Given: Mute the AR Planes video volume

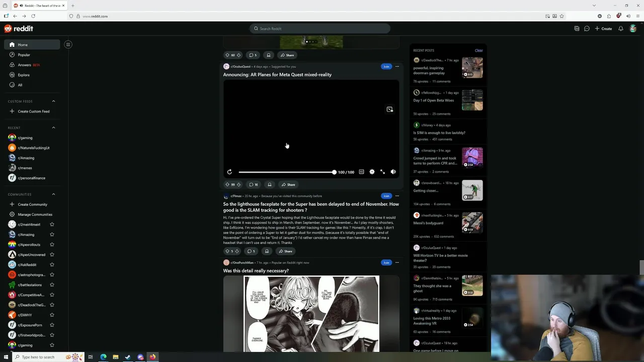Looking at the screenshot, I should 393,172.
